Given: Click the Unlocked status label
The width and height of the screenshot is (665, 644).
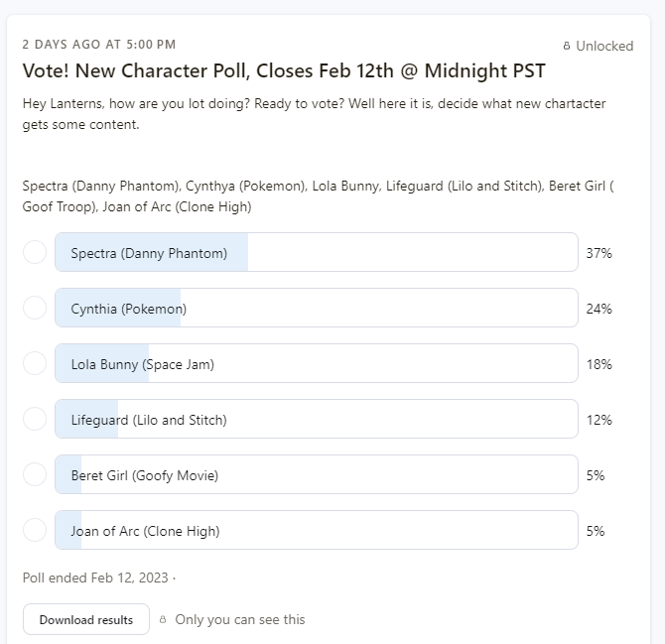Looking at the screenshot, I should [604, 46].
